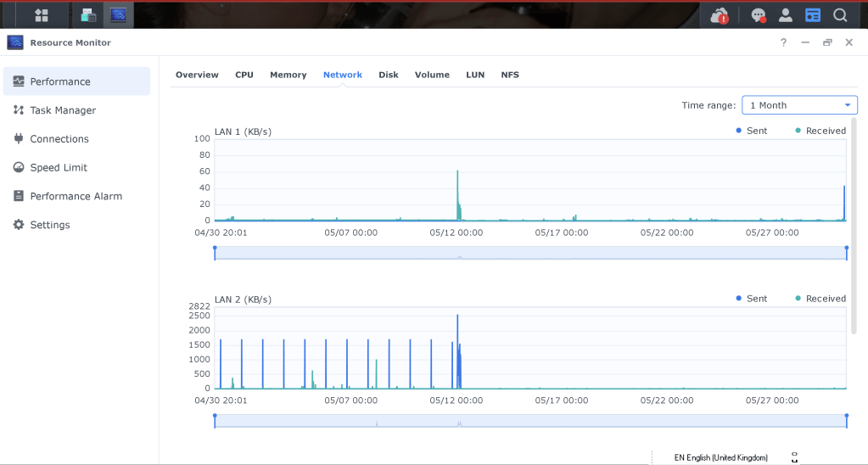Image resolution: width=868 pixels, height=465 pixels.
Task: Click the Performance chart icon in sidebar
Action: [19, 81]
